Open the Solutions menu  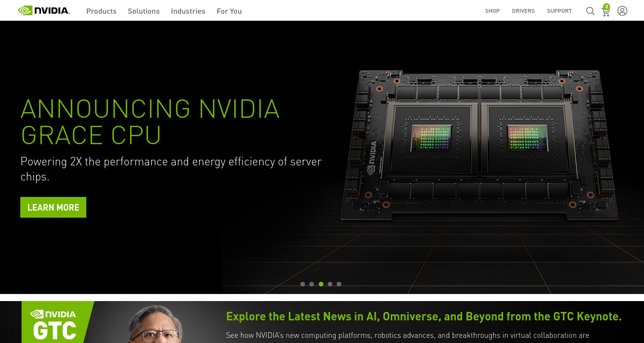coord(144,11)
